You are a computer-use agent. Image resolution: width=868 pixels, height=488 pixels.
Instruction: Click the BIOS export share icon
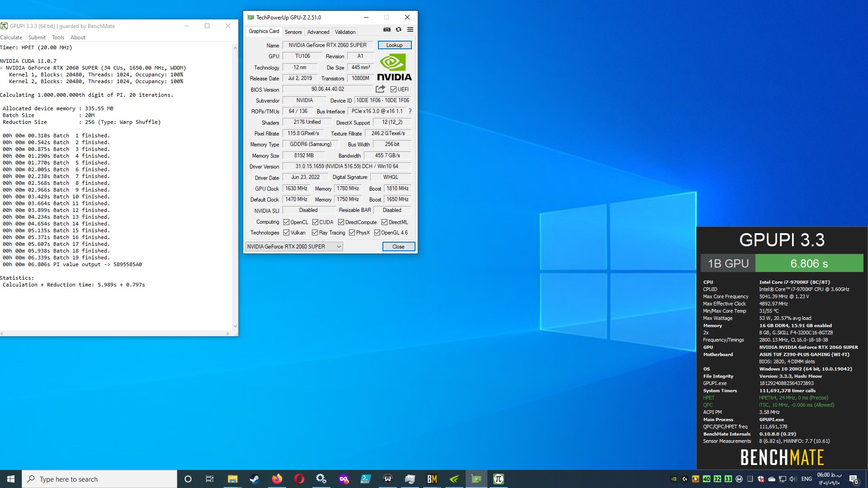coord(380,89)
